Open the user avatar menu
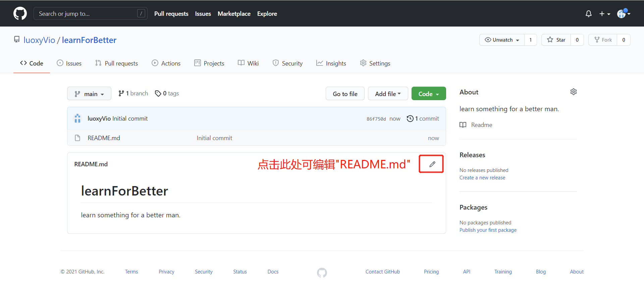The height and width of the screenshot is (303, 644). tap(624, 13)
